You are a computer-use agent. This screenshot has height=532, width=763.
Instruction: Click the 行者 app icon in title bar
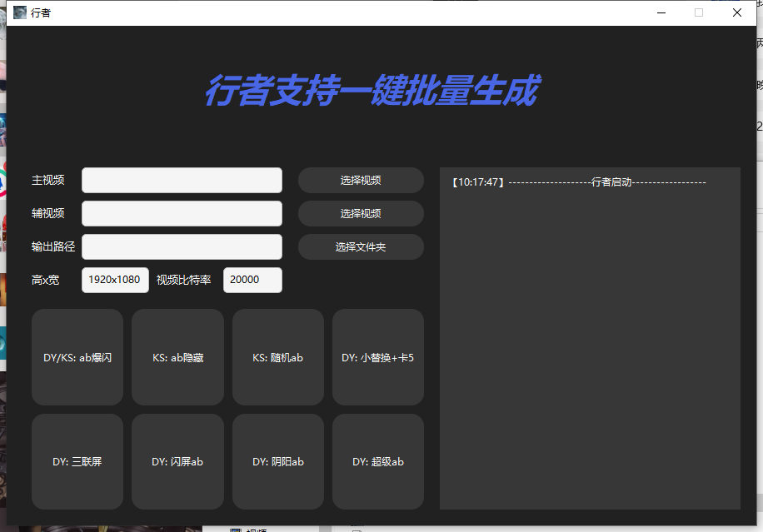19,12
